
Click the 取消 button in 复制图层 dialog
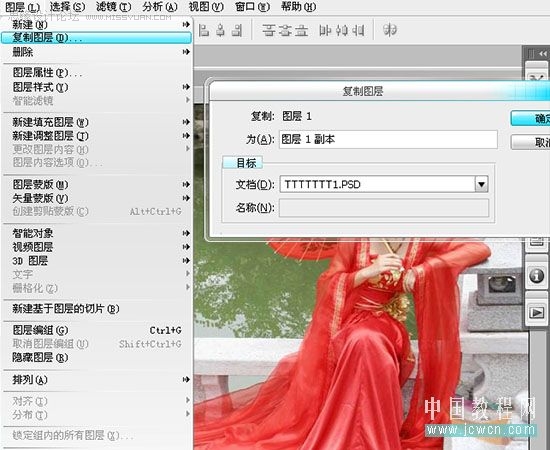(530, 142)
